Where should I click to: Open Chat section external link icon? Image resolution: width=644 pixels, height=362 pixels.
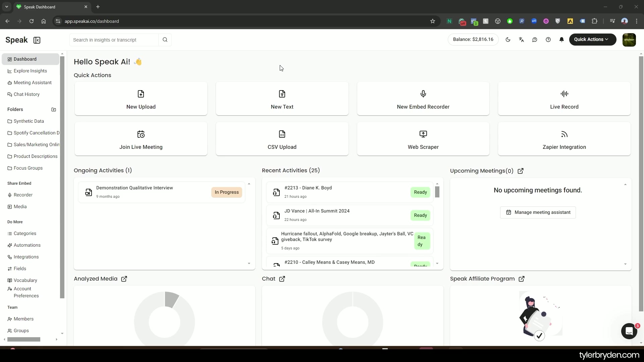282,279
